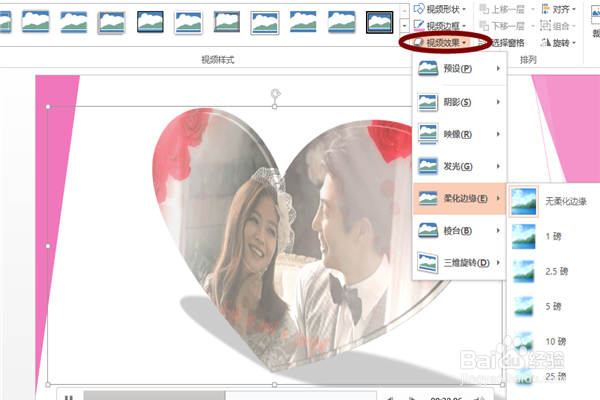Click the video playback progress bar

coord(230,396)
